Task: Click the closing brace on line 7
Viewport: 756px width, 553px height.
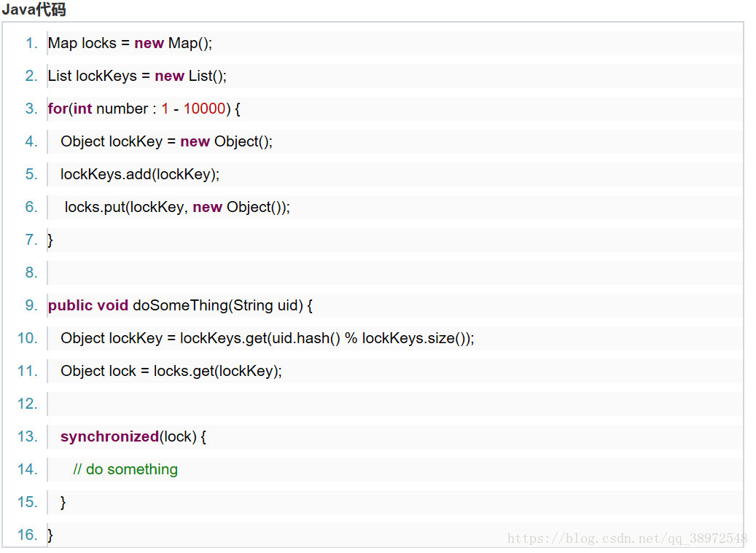Action: (50, 240)
